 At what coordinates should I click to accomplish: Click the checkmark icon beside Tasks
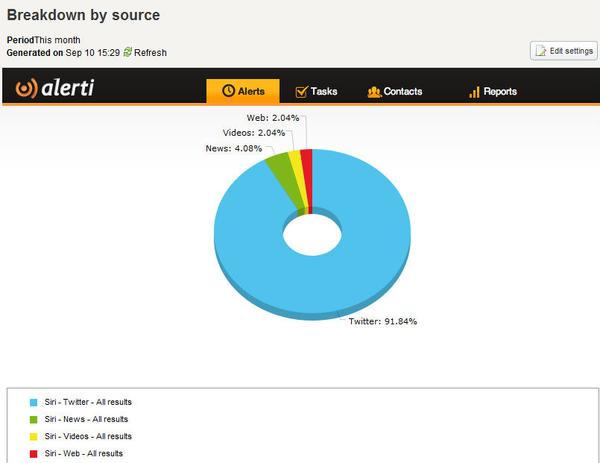click(x=302, y=91)
